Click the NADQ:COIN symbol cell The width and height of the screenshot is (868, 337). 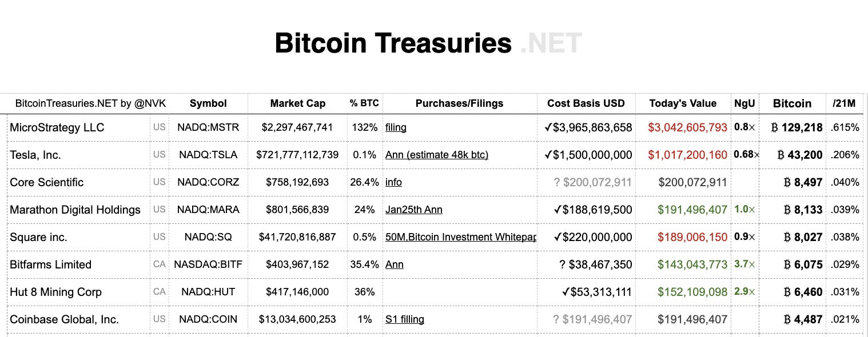[208, 319]
